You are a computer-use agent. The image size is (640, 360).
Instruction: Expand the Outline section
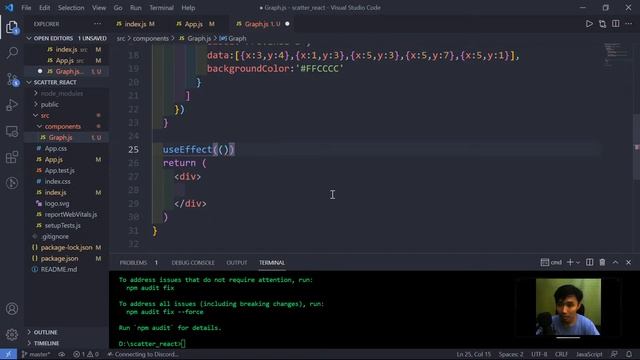[x=45, y=332]
